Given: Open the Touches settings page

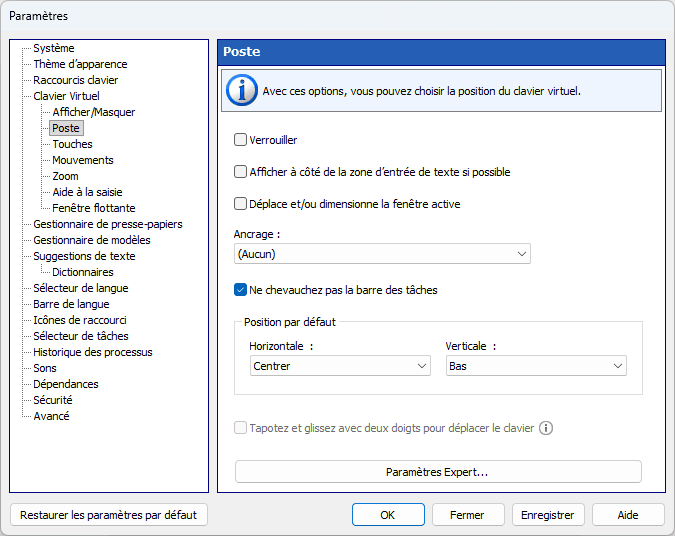Looking at the screenshot, I should click(x=72, y=144).
